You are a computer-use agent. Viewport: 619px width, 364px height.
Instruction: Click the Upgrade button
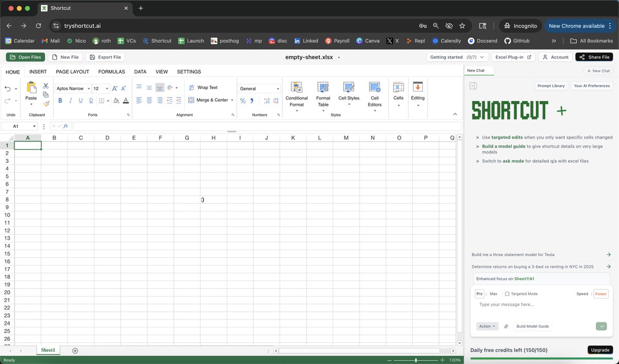click(600, 350)
